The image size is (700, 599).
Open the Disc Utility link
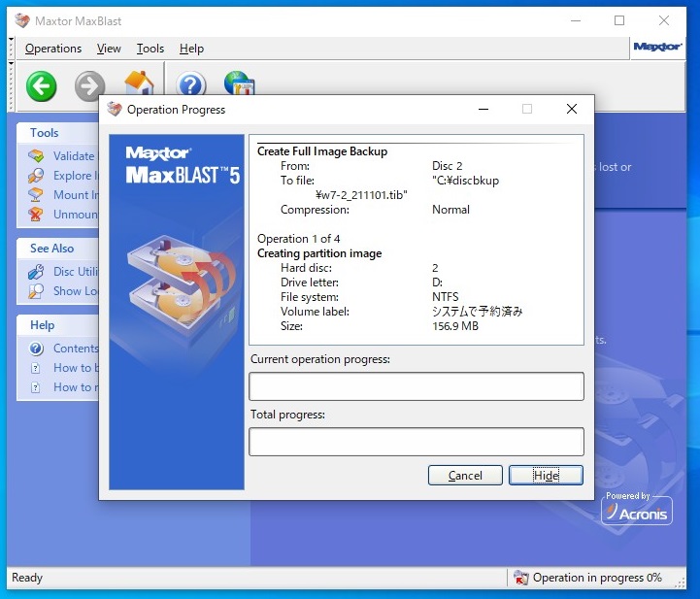(76, 272)
